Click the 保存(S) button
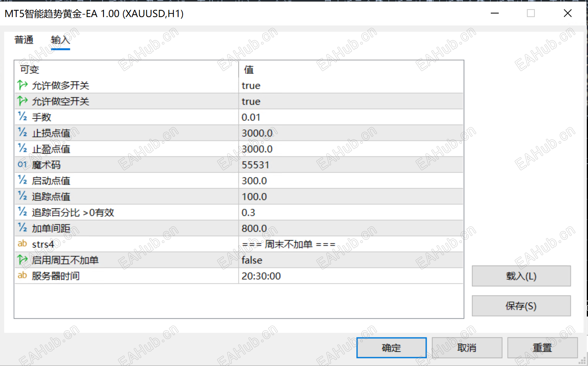Image resolution: width=588 pixels, height=366 pixels. click(x=521, y=306)
